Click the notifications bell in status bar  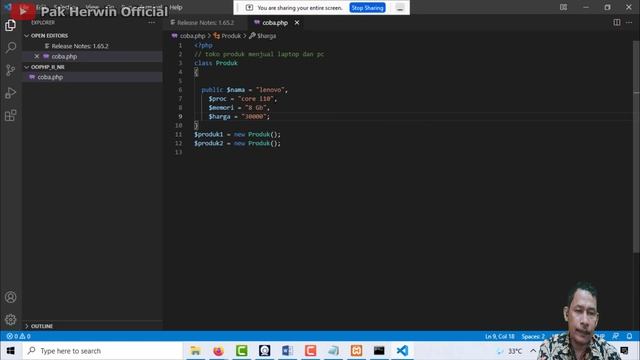[x=629, y=336]
